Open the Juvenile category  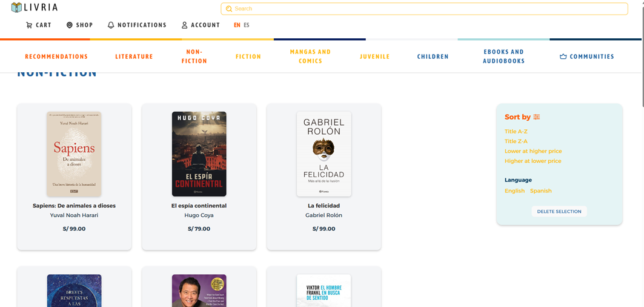tap(374, 57)
